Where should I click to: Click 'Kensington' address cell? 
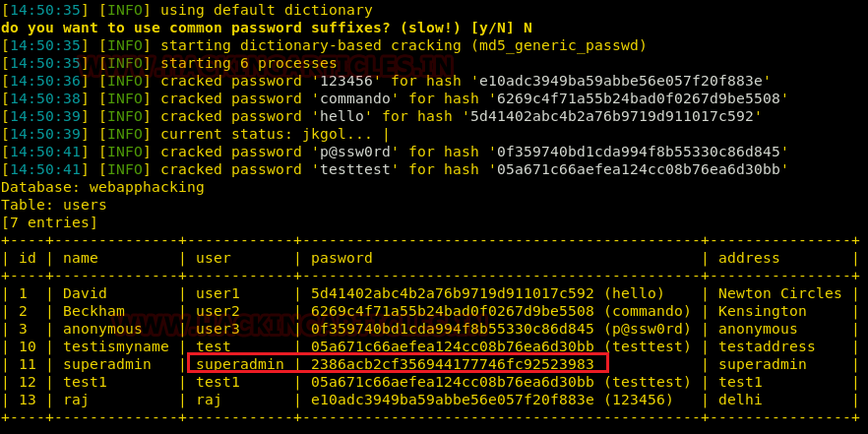762,311
